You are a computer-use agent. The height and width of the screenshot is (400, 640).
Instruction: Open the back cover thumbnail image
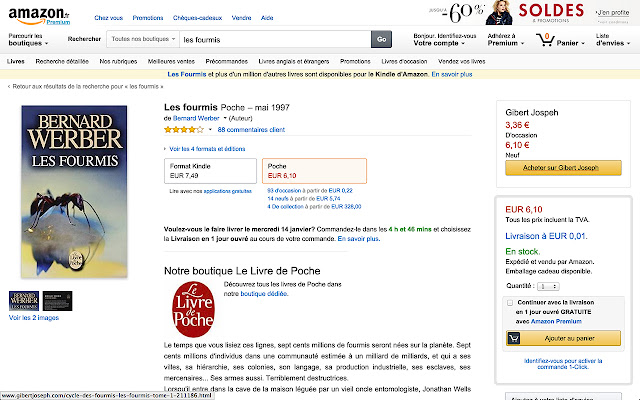click(x=58, y=301)
